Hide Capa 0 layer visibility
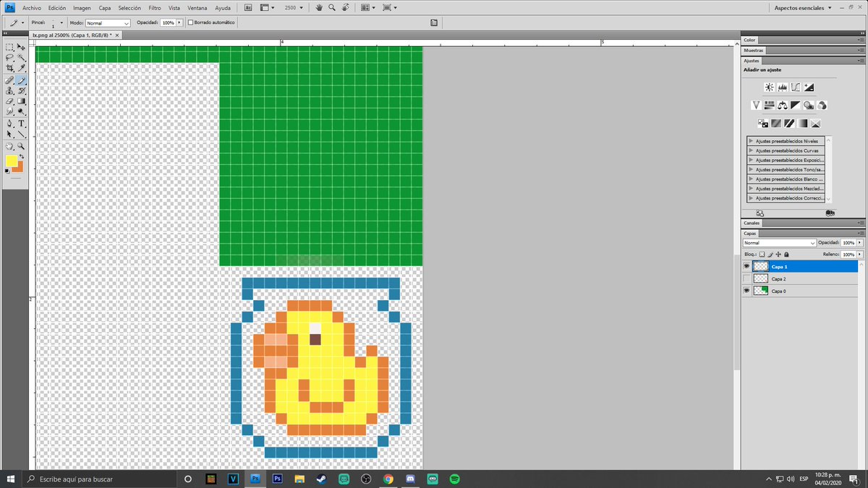 pyautogui.click(x=747, y=291)
